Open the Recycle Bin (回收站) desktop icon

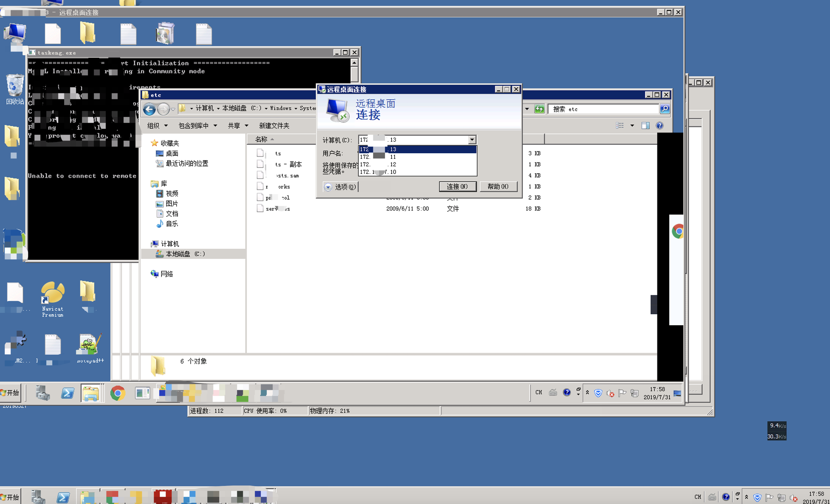[15, 89]
